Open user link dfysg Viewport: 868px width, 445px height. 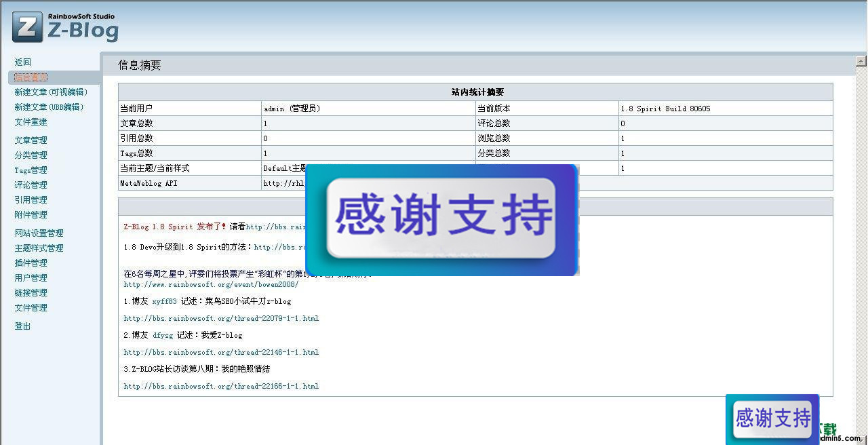click(163, 335)
